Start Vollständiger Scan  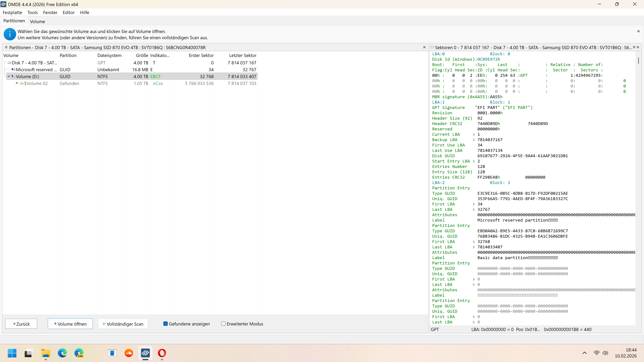click(123, 324)
